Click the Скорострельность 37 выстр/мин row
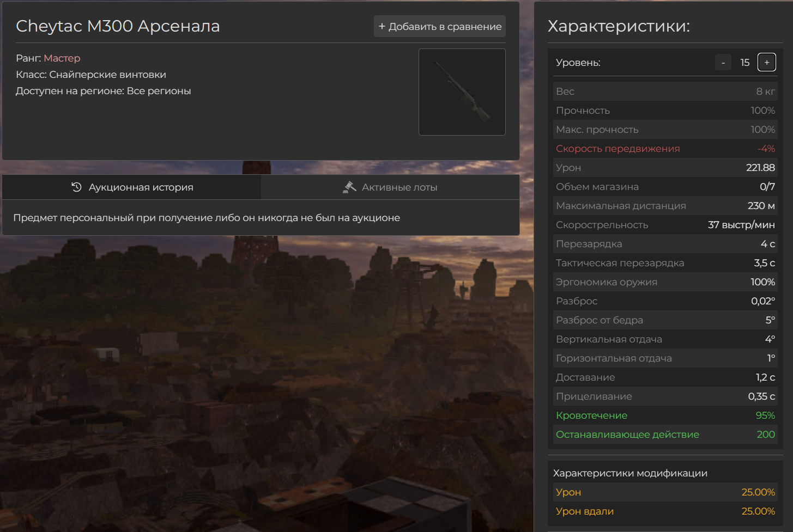This screenshot has height=532, width=793. [x=664, y=225]
